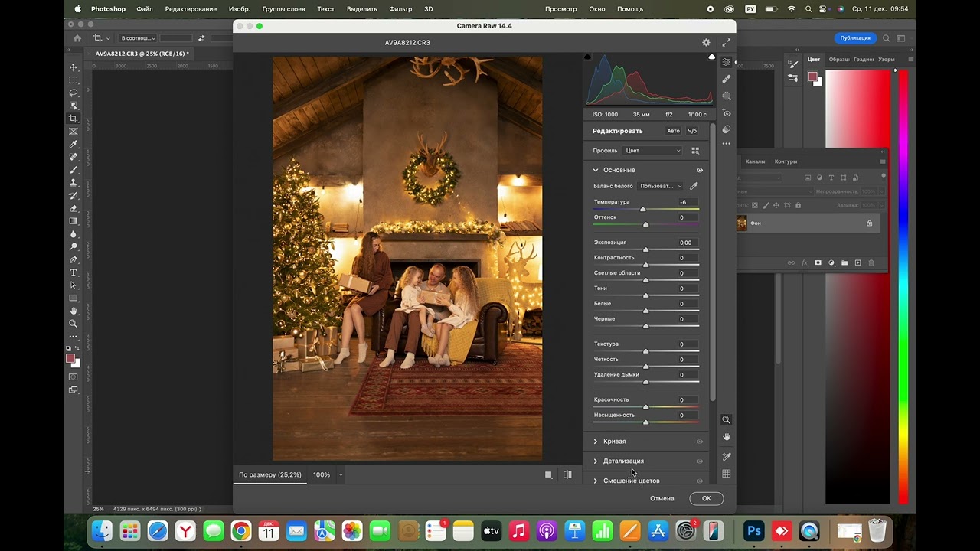This screenshot has height=551, width=980.
Task: Select Camera Raw Zoom tool
Action: [727, 419]
